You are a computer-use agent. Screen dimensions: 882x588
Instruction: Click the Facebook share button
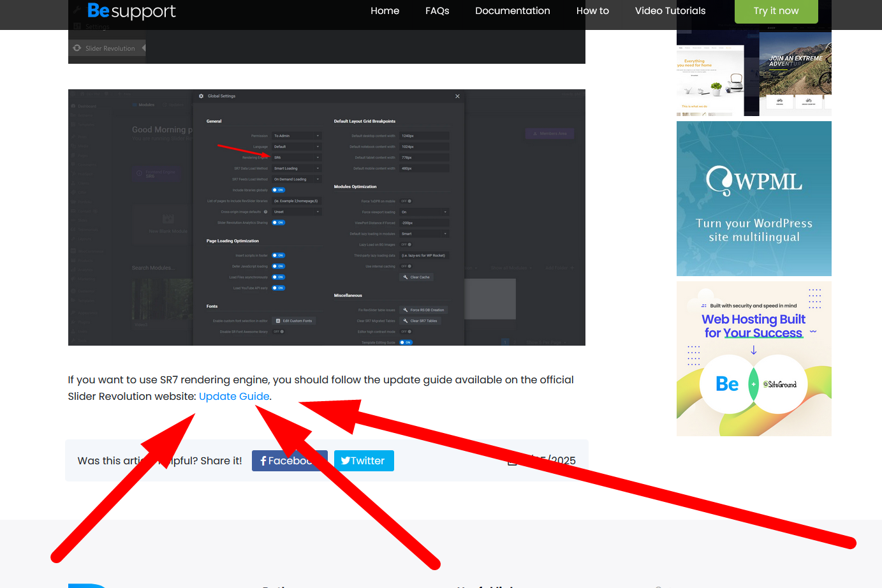tap(289, 460)
